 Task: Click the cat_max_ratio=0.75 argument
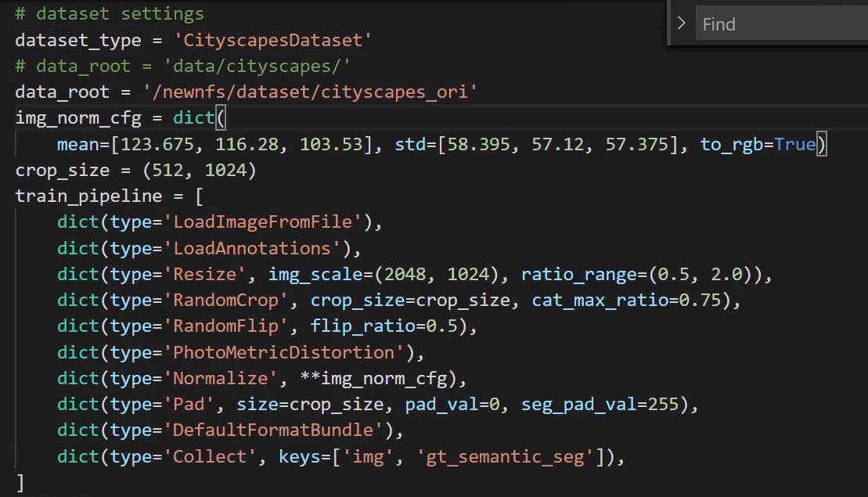tap(627, 300)
